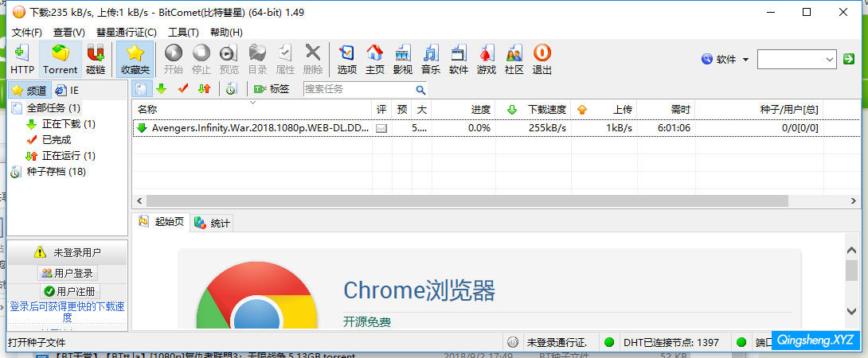Click 未登录通行证 status bar entry

(x=557, y=342)
